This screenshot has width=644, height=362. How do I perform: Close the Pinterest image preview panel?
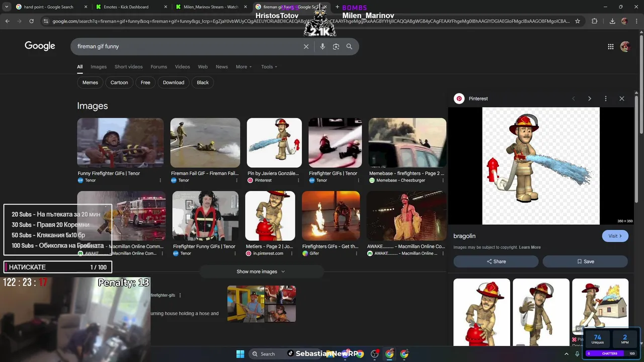coord(622,99)
